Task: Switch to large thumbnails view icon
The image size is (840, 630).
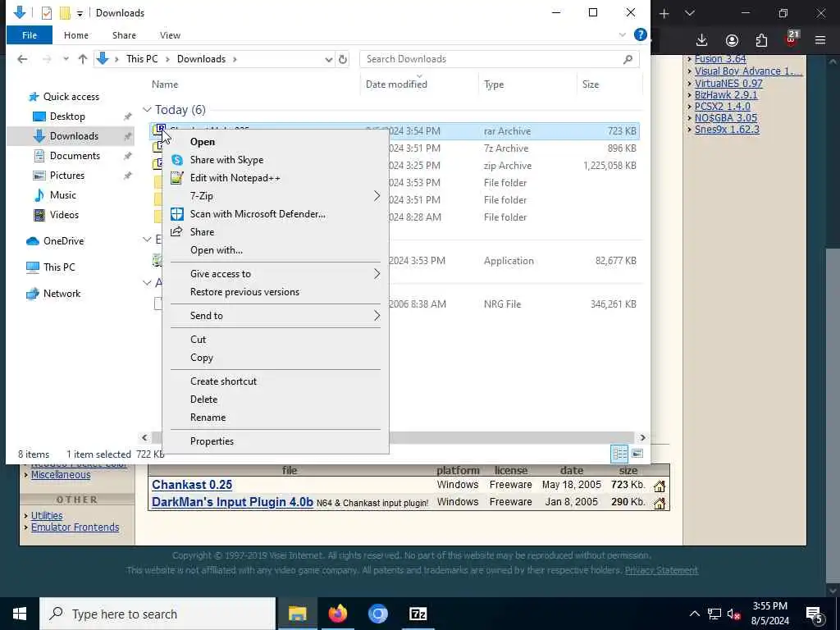Action: pos(637,454)
